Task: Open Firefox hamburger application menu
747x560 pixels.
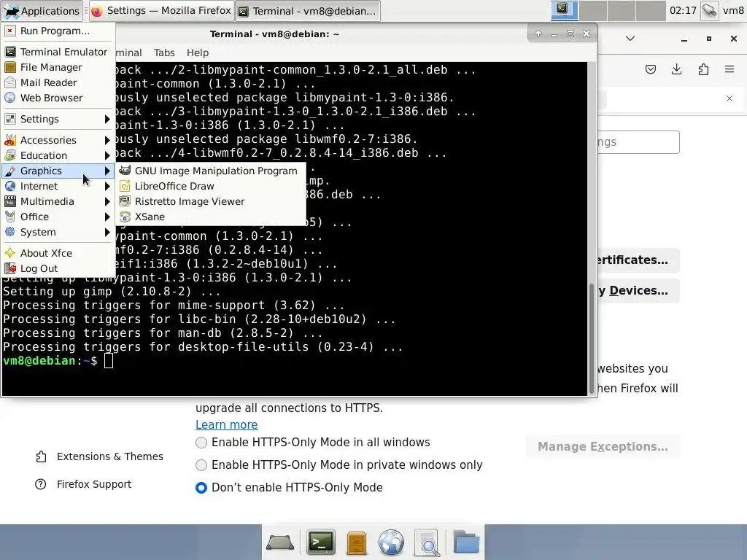Action: tap(729, 69)
